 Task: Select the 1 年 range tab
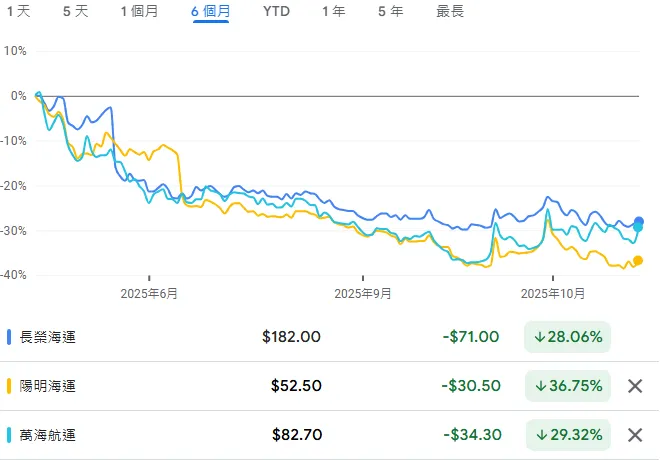coord(334,11)
